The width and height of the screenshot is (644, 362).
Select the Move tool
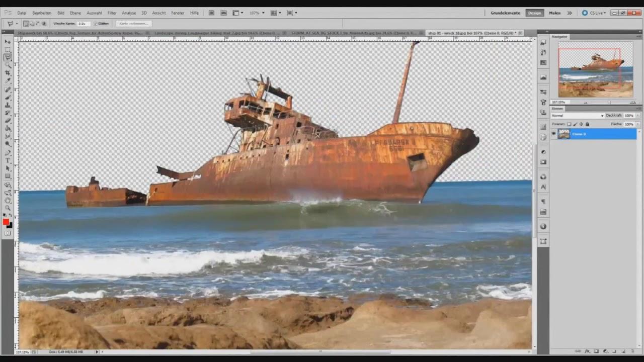8,42
